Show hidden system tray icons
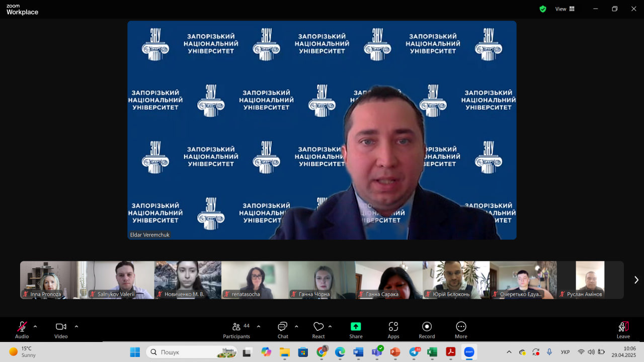The width and height of the screenshot is (644, 362). pyautogui.click(x=509, y=352)
